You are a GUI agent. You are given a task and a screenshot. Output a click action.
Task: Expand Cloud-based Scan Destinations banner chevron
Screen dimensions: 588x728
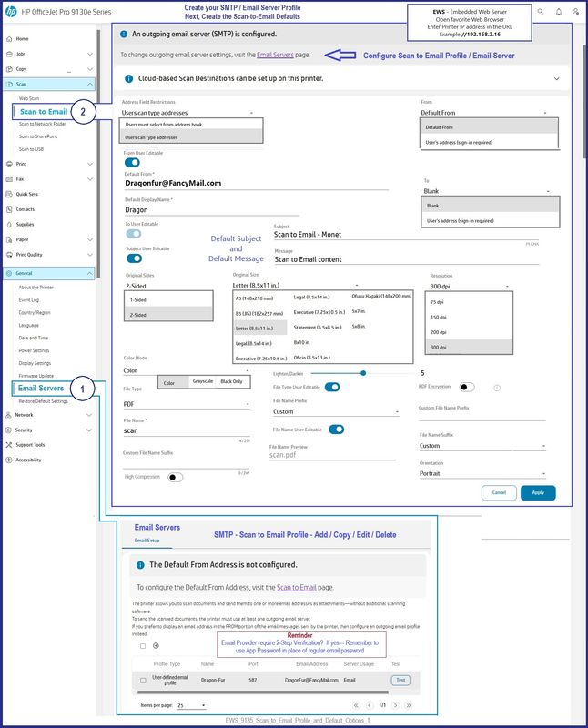coord(556,78)
